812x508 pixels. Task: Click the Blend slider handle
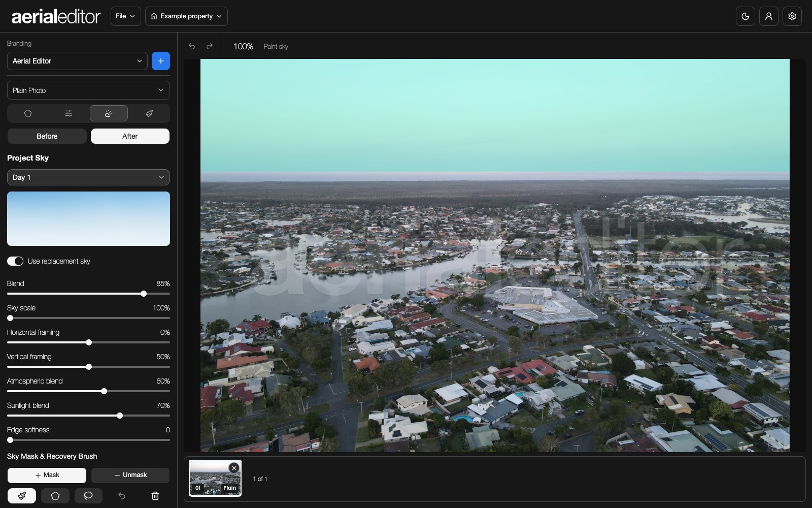144,294
